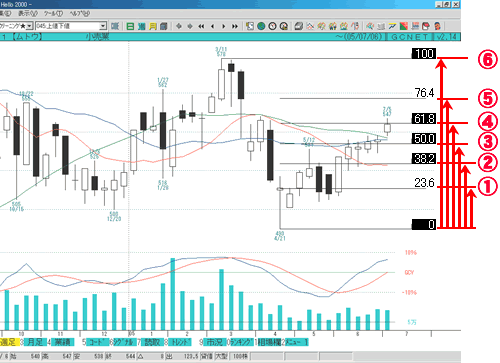
Task: Click the v2.14 version label
Action: coord(447,37)
